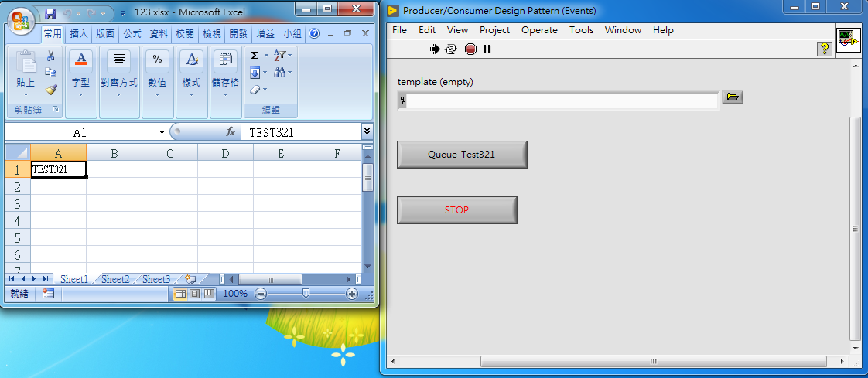The height and width of the screenshot is (378, 868).
Task: Insert a new worksheet using the tab icon
Action: pos(191,279)
